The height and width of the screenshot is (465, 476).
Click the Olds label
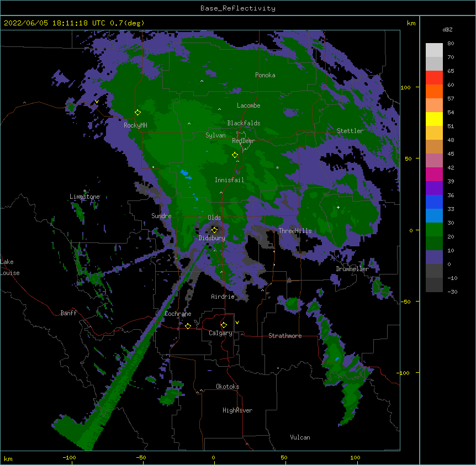[214, 218]
